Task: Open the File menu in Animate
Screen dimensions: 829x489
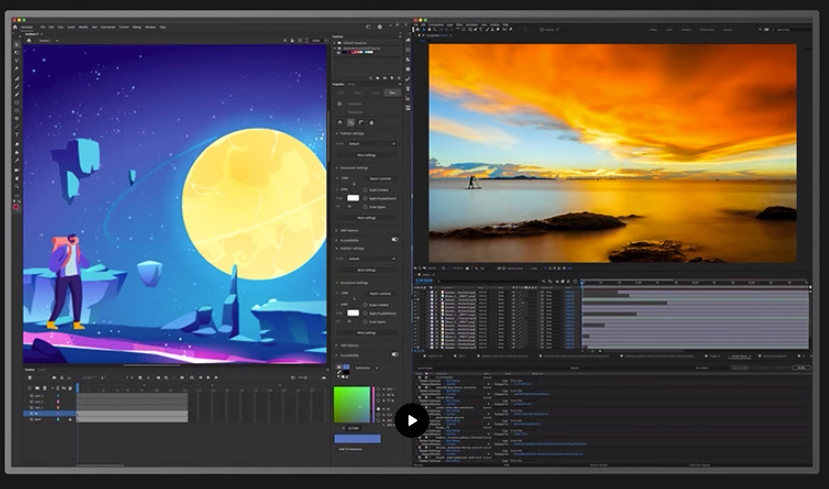Action: click(44, 27)
